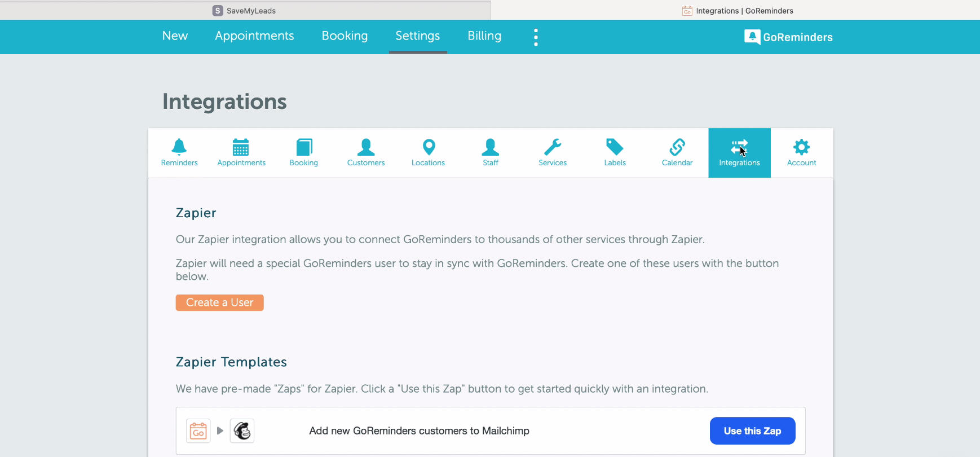The image size is (980, 457).
Task: Open the Calendar link icon section
Action: click(677, 153)
